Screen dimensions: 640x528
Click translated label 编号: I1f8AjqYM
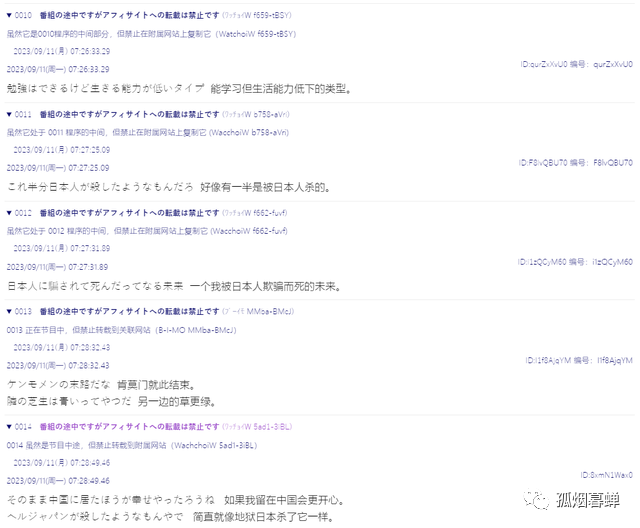603,361
